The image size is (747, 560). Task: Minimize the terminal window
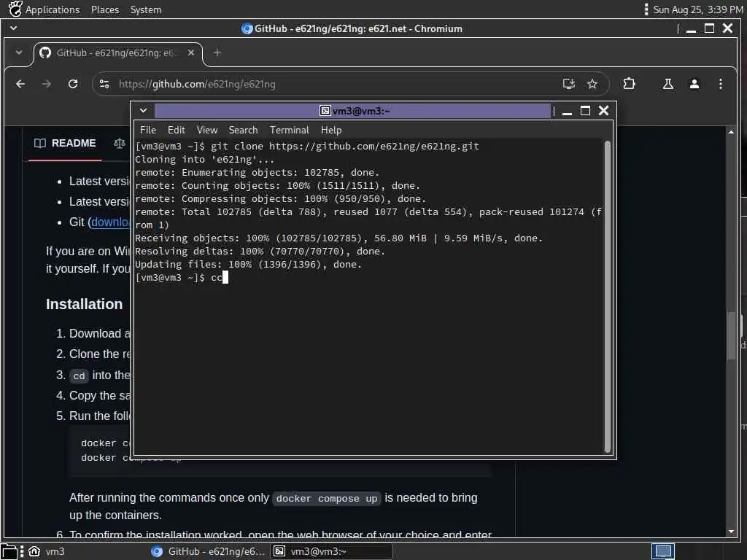pyautogui.click(x=567, y=112)
